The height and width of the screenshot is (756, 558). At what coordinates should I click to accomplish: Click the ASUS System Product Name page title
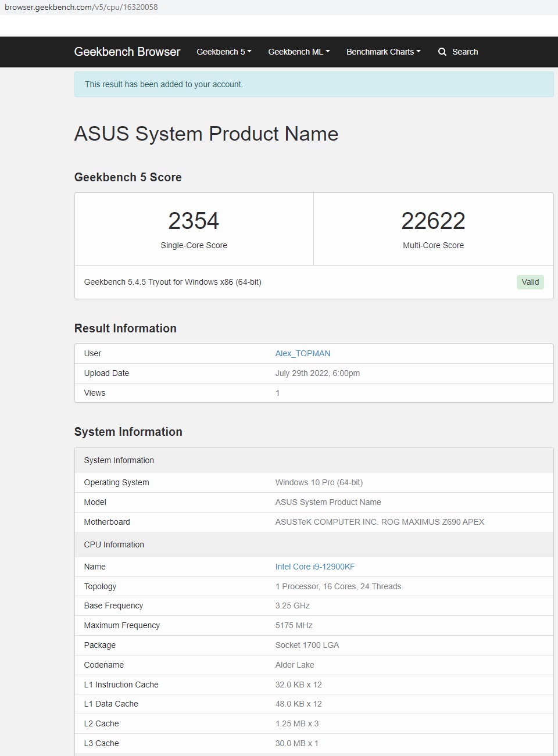(206, 134)
